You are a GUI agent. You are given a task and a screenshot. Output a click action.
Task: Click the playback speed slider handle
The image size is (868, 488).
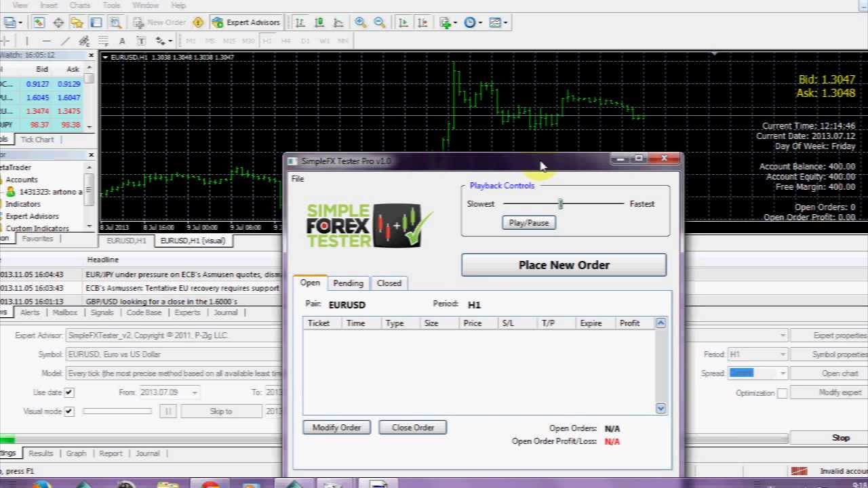pyautogui.click(x=560, y=204)
